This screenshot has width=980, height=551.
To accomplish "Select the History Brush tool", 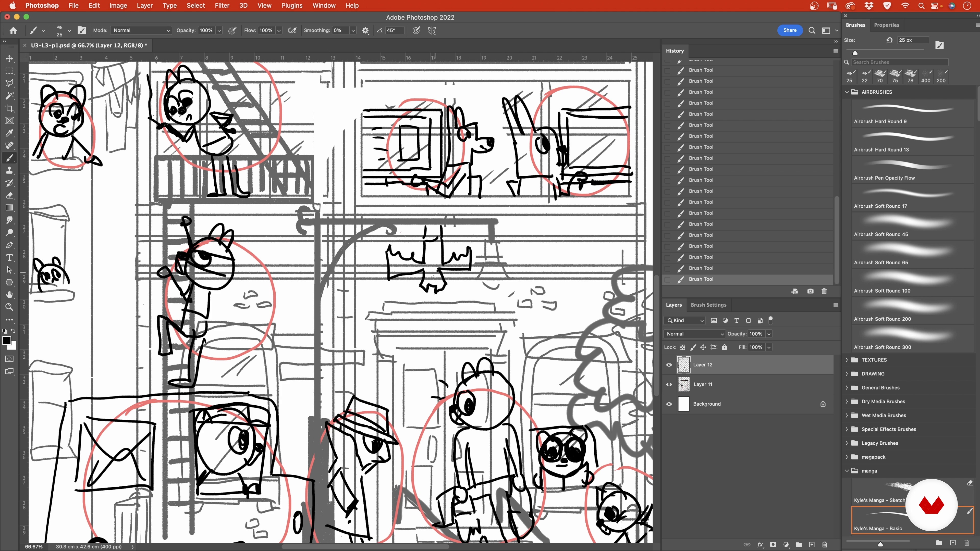I will point(9,183).
